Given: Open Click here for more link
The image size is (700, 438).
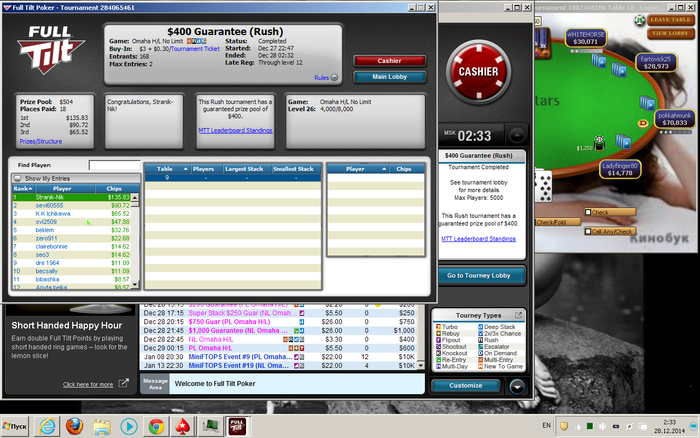Looking at the screenshot, I should [88, 384].
